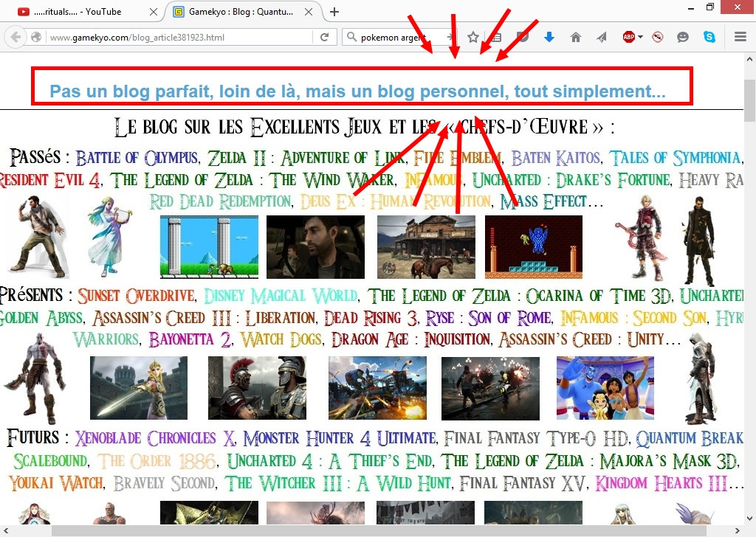
Task: Click the search magnifier icon
Action: tap(351, 37)
